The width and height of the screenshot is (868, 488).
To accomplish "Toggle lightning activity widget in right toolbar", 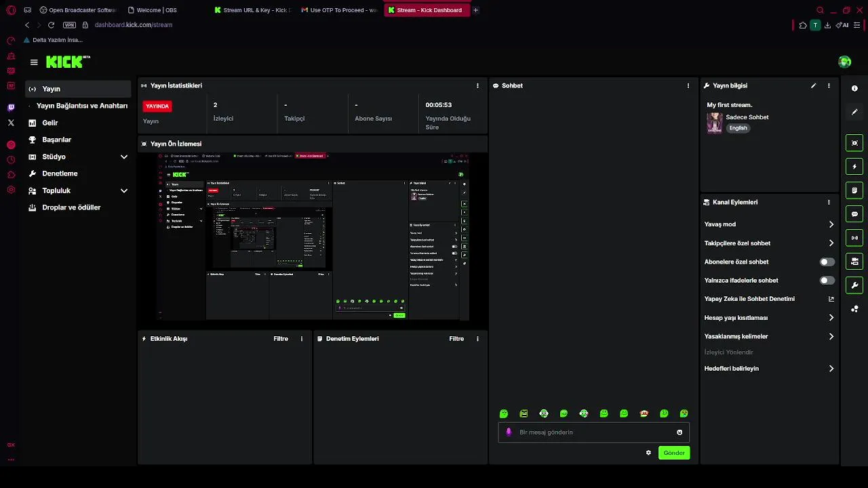I will click(x=854, y=167).
